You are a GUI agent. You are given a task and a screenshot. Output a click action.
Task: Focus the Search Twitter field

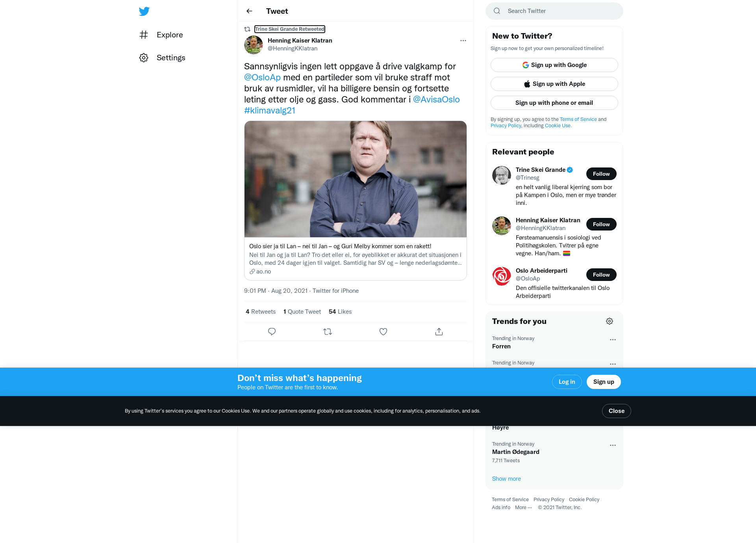click(x=554, y=11)
